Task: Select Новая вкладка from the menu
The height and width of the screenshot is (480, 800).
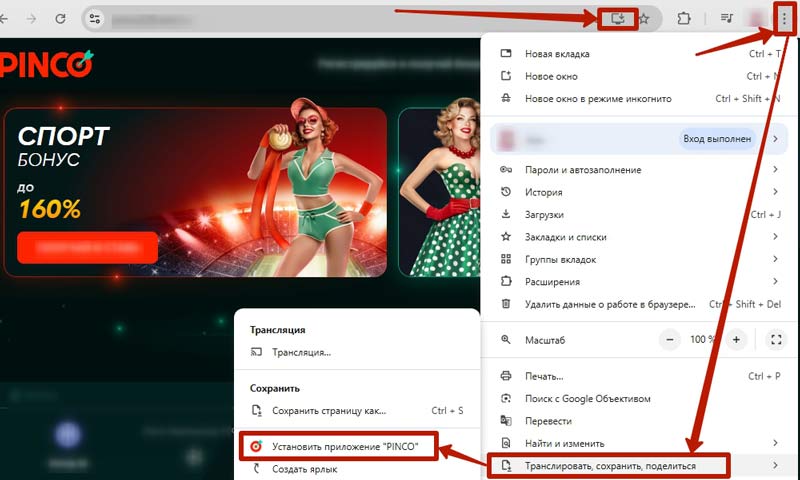Action: (557, 53)
